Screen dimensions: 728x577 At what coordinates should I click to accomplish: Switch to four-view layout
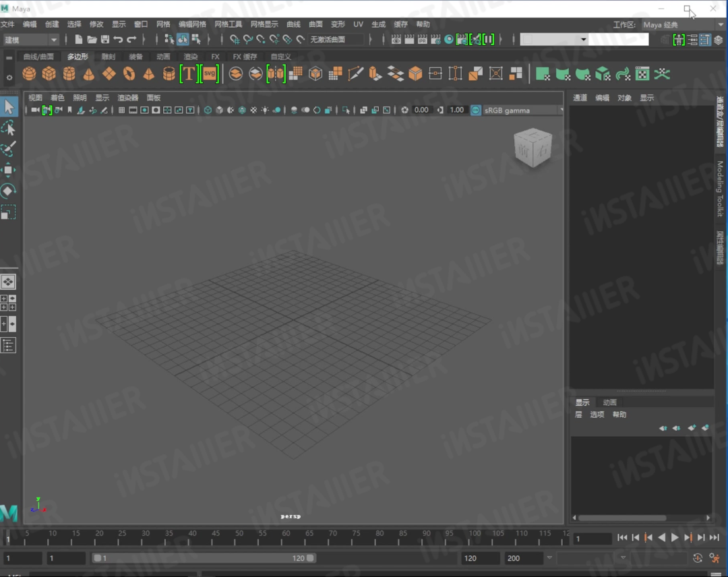(8, 303)
